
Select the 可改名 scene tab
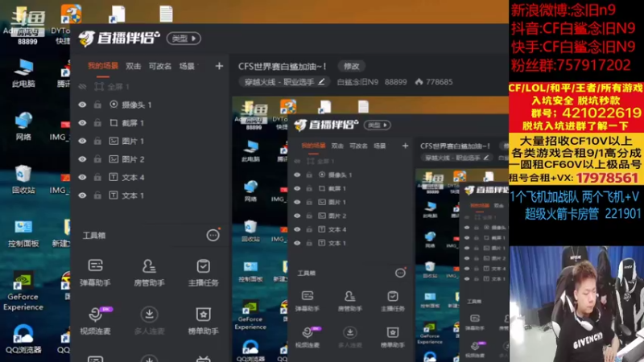point(159,66)
